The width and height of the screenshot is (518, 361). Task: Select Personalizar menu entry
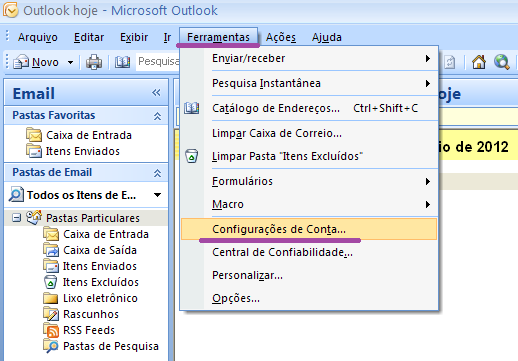click(x=309, y=275)
